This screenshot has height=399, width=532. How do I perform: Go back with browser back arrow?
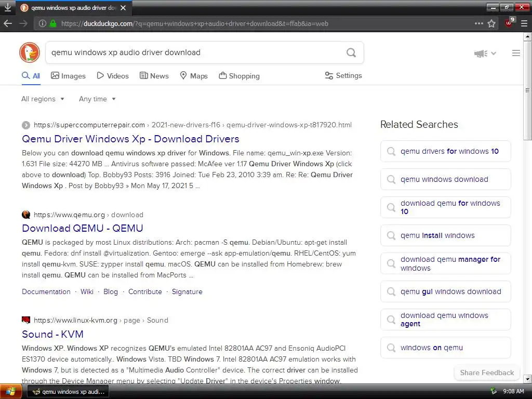(x=8, y=23)
